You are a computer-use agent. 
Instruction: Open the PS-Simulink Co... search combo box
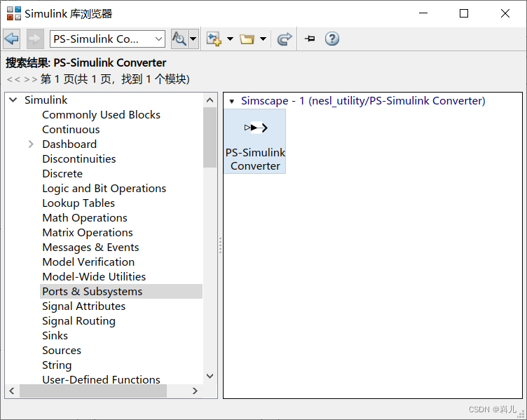(x=107, y=39)
